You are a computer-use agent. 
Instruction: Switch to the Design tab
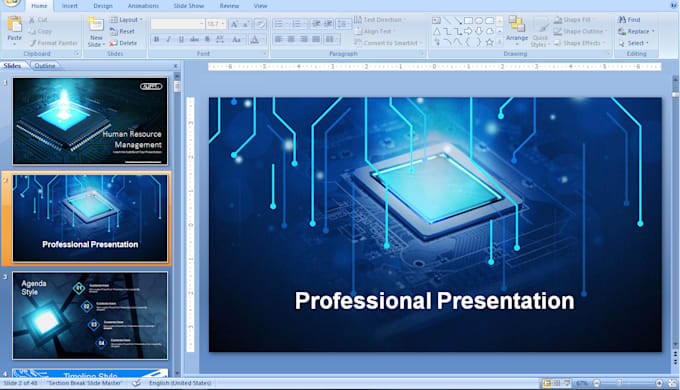pos(103,6)
